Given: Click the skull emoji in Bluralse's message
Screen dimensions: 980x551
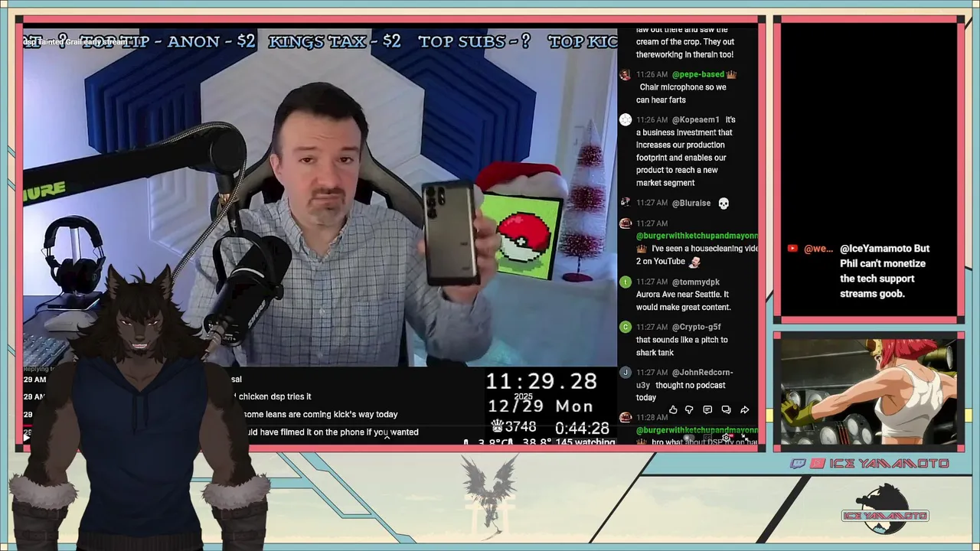Looking at the screenshot, I should tap(724, 203).
